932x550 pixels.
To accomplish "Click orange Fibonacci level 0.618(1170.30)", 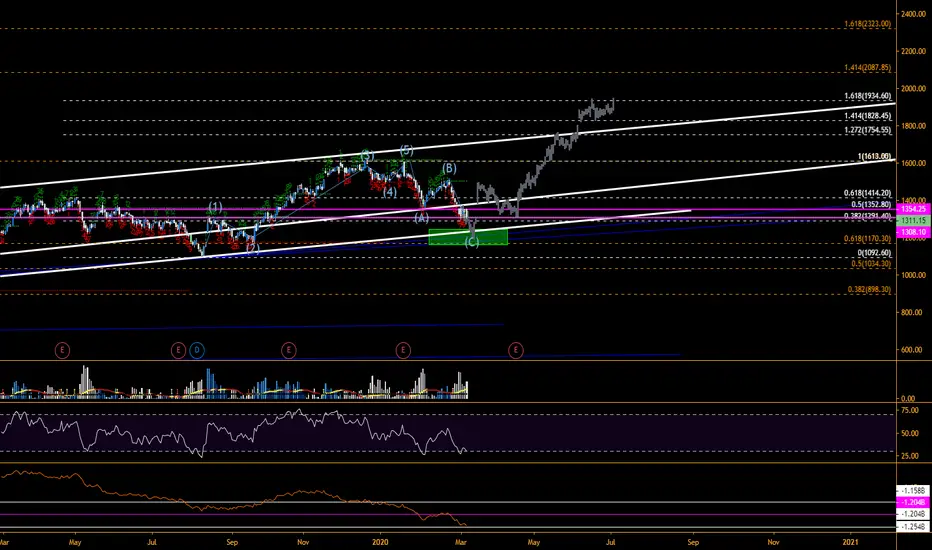I will [867, 238].
